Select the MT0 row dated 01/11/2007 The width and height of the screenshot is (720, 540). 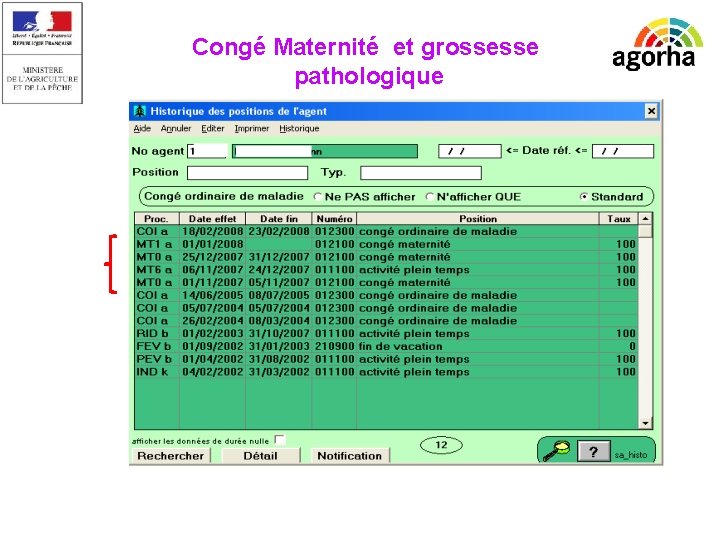[x=386, y=282]
